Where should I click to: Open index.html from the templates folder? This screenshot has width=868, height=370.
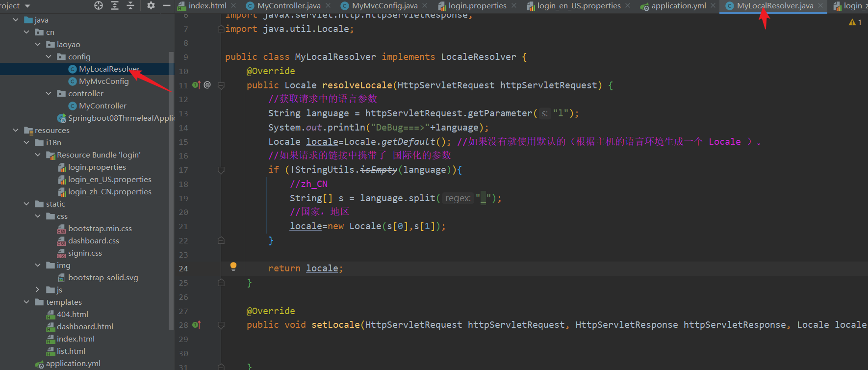[x=76, y=339]
